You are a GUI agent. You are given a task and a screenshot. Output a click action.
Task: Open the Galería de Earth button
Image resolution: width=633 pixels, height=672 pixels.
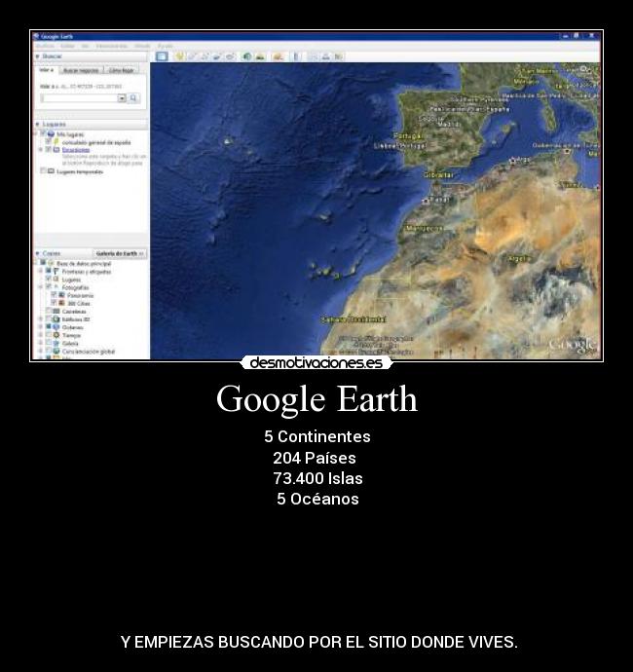coord(120,254)
